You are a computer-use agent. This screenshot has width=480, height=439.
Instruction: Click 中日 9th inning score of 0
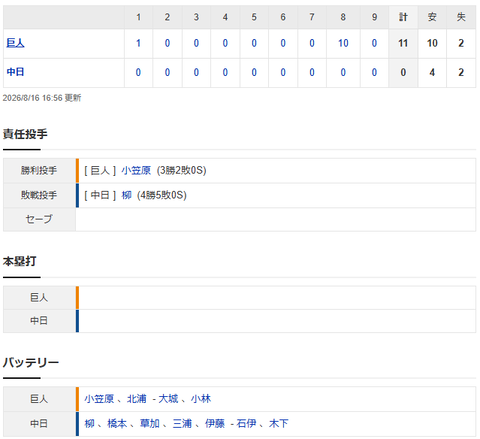374,72
